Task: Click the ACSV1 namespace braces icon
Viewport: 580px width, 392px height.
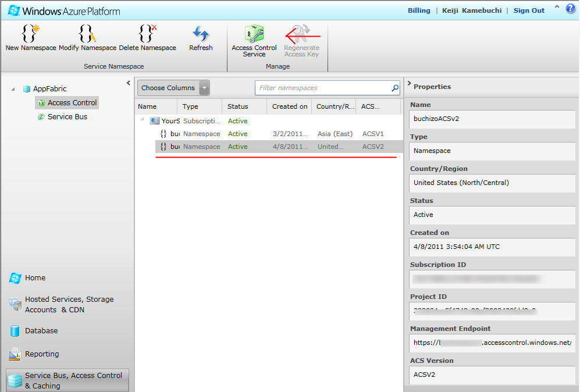Action: 163,134
